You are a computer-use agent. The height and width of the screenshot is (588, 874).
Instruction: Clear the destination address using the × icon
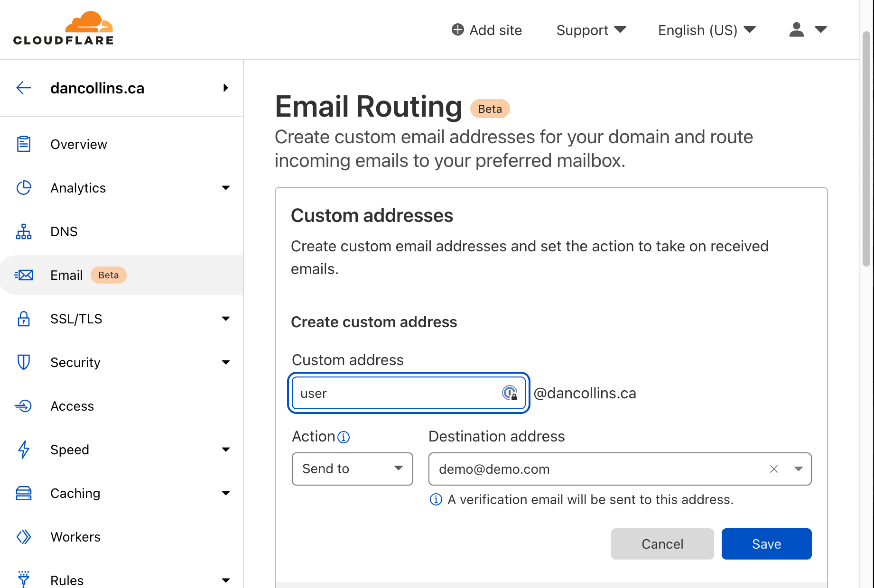(x=774, y=469)
